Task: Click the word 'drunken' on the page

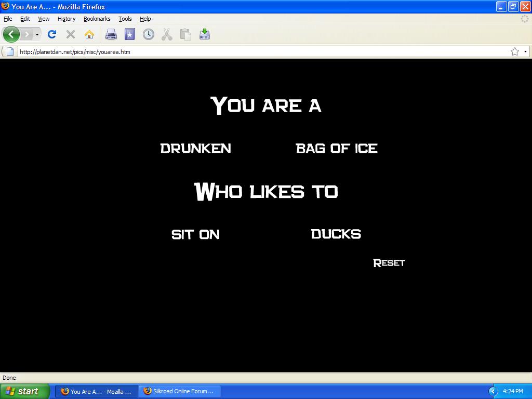Action: [195, 149]
